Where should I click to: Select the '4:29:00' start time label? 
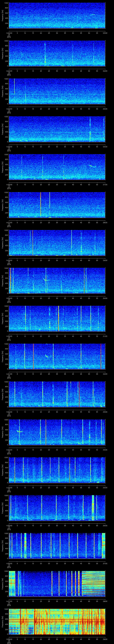tap(9, 298)
